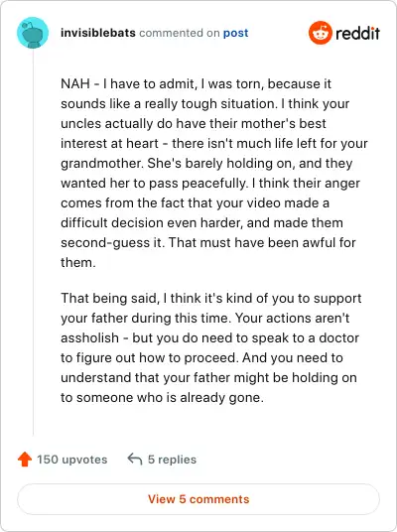Image resolution: width=397 pixels, height=532 pixels.
Task: Click the vertical comment thread line
Action: 33,242
